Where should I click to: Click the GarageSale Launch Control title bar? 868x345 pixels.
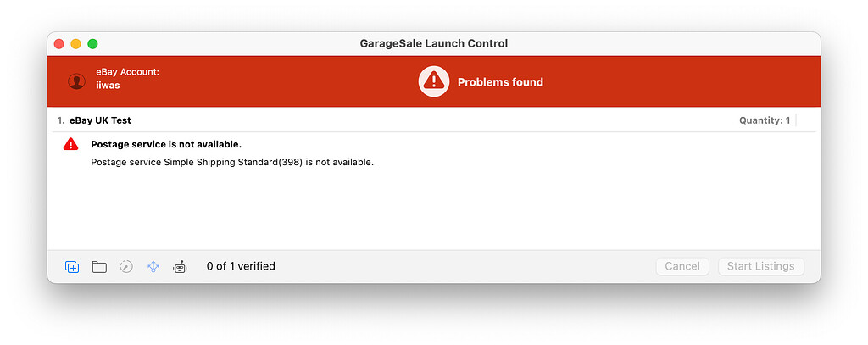click(433, 43)
